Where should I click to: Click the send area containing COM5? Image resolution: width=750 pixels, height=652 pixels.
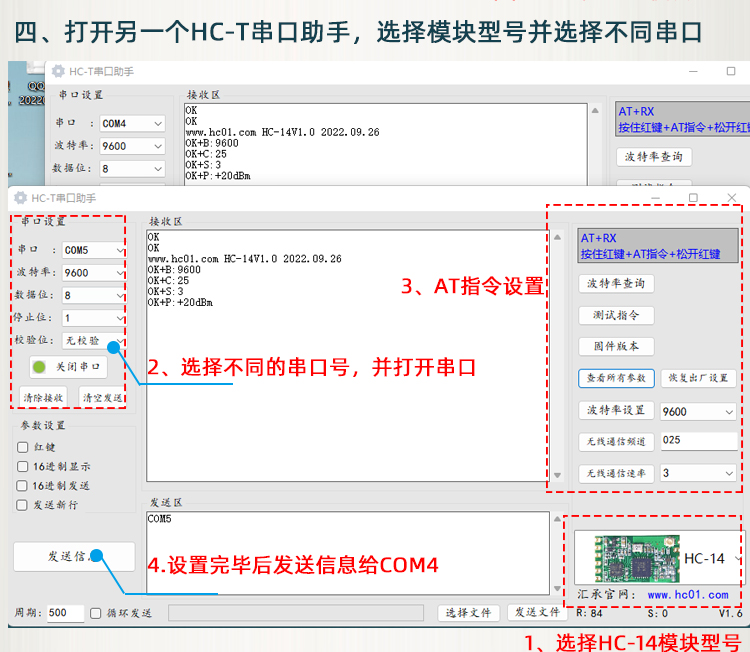[348, 553]
